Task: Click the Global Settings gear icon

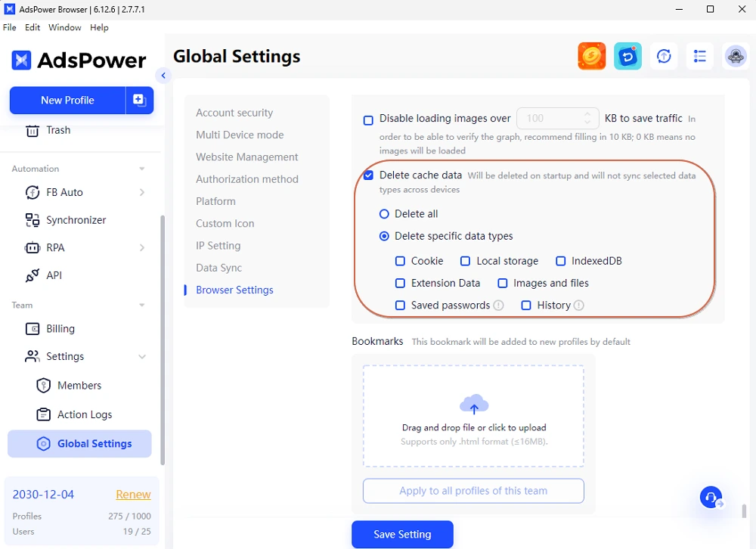Action: (43, 444)
